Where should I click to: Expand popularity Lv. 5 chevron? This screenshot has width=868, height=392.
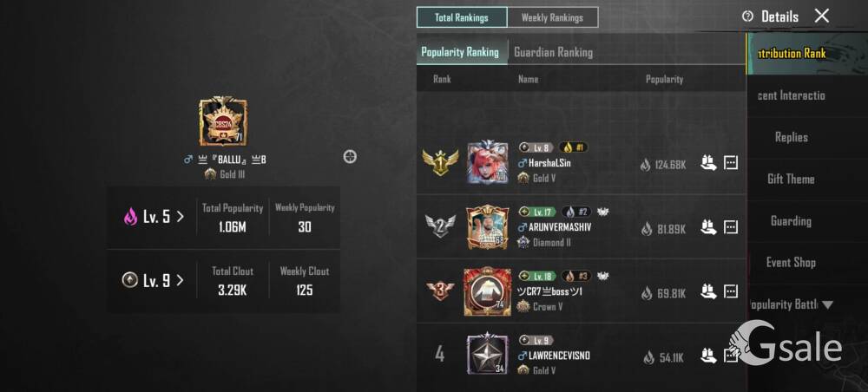pos(180,217)
